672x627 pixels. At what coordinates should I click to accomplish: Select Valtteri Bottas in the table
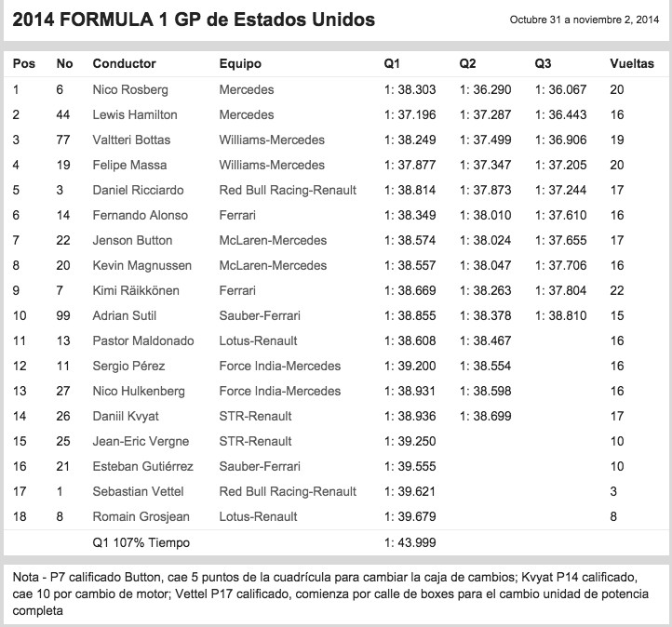pos(133,140)
